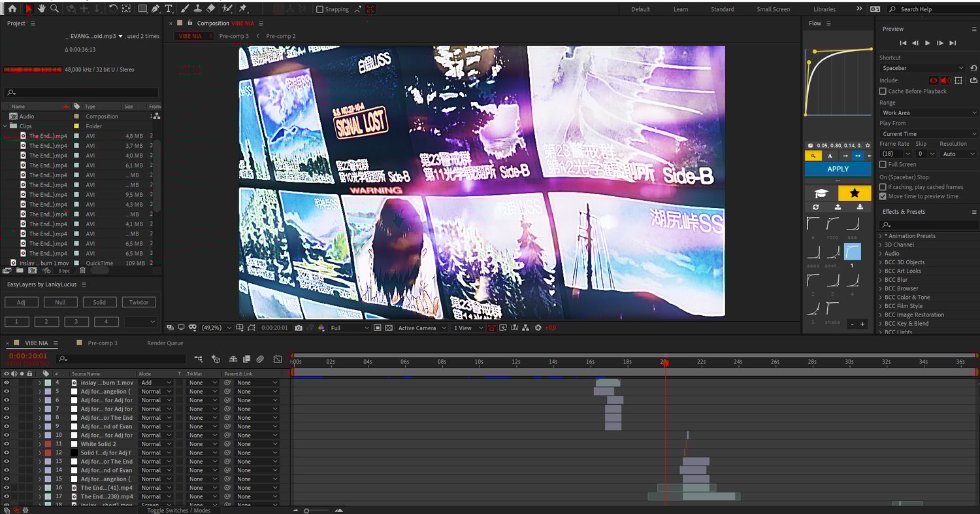
Task: Select the Flow curve preset labeled shake
Action: (x=832, y=308)
